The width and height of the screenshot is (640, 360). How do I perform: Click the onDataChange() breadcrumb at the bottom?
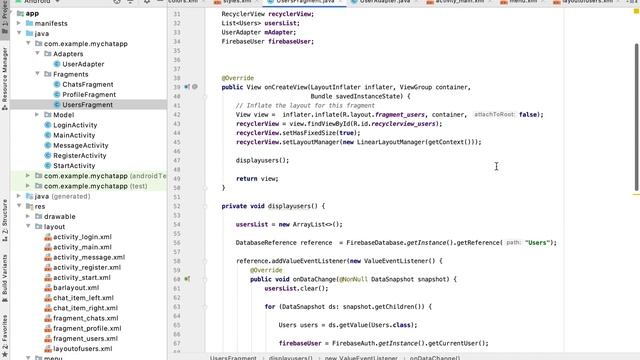point(435,358)
